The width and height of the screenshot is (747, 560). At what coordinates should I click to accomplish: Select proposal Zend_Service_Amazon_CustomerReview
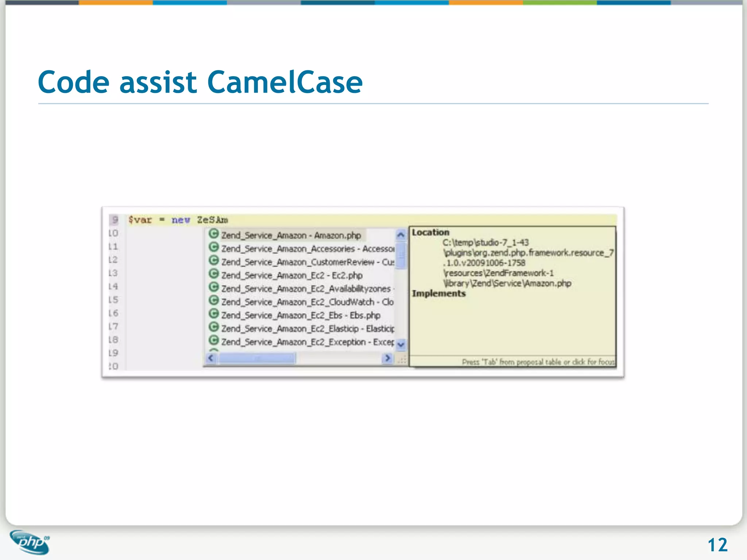[308, 262]
